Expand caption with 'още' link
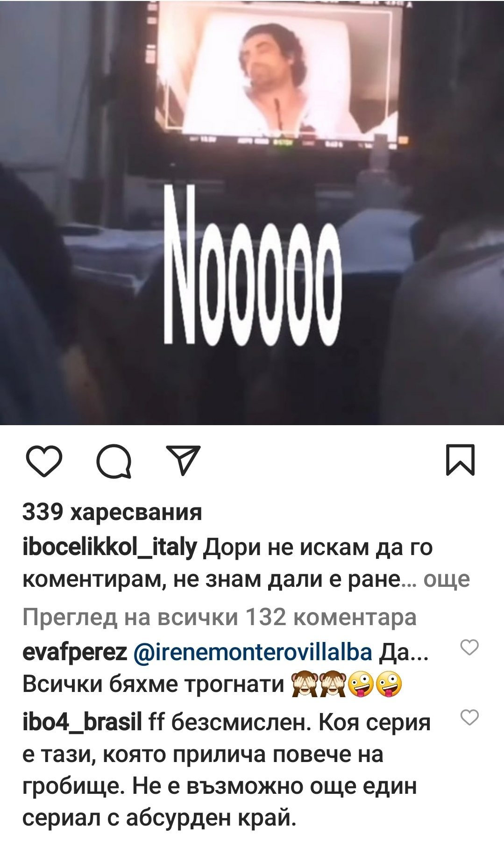The image size is (504, 855). [446, 579]
